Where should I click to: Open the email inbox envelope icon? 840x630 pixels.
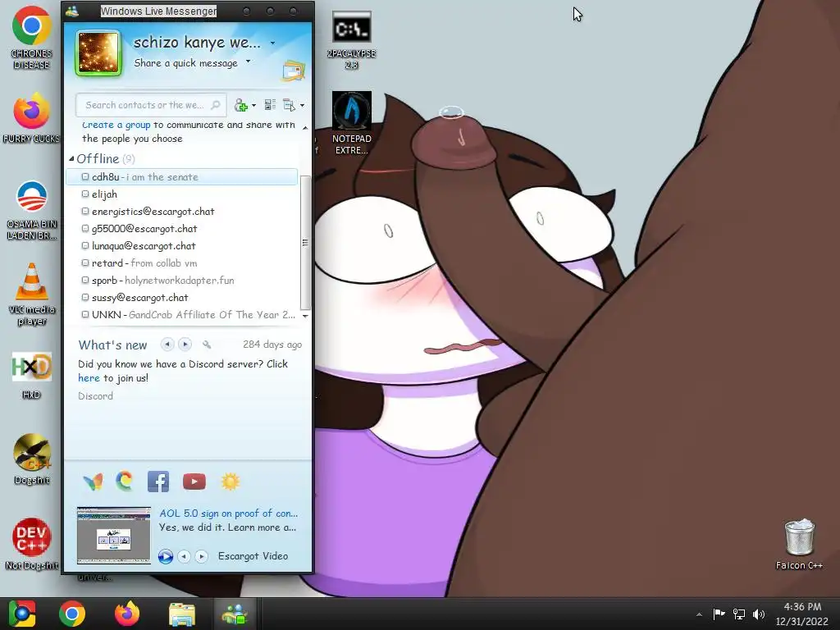tap(294, 71)
